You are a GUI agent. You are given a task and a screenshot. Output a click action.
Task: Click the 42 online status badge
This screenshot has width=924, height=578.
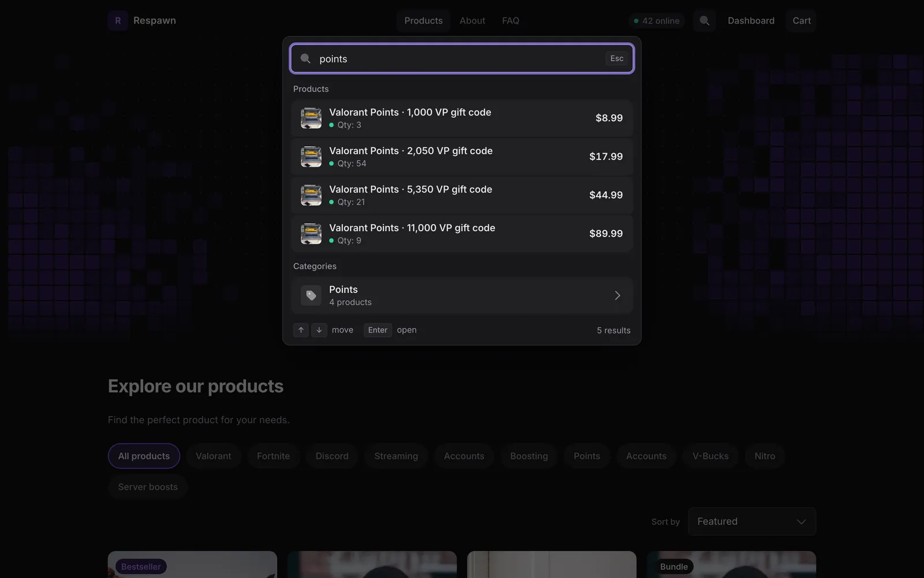click(657, 21)
